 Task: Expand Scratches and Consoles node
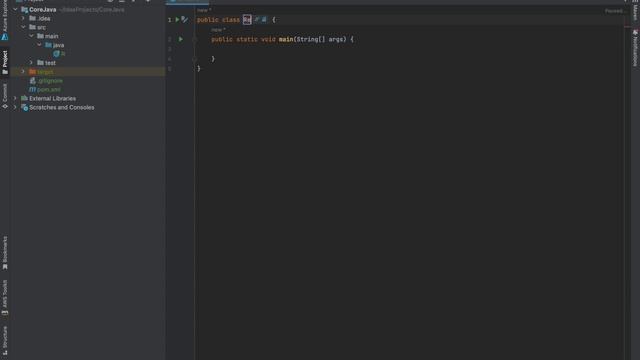click(15, 107)
